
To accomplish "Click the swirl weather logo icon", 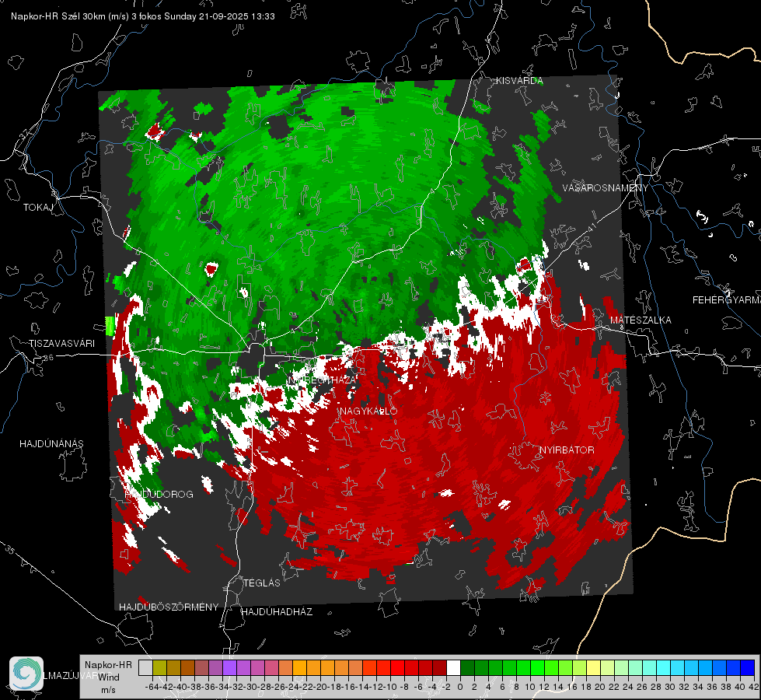I will pos(26,674).
